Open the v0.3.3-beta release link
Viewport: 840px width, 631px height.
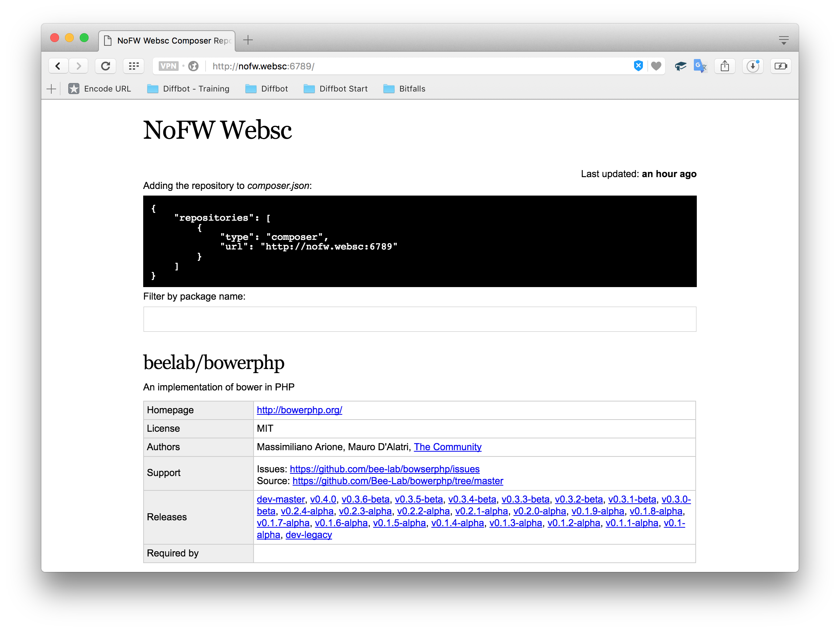pyautogui.click(x=526, y=499)
